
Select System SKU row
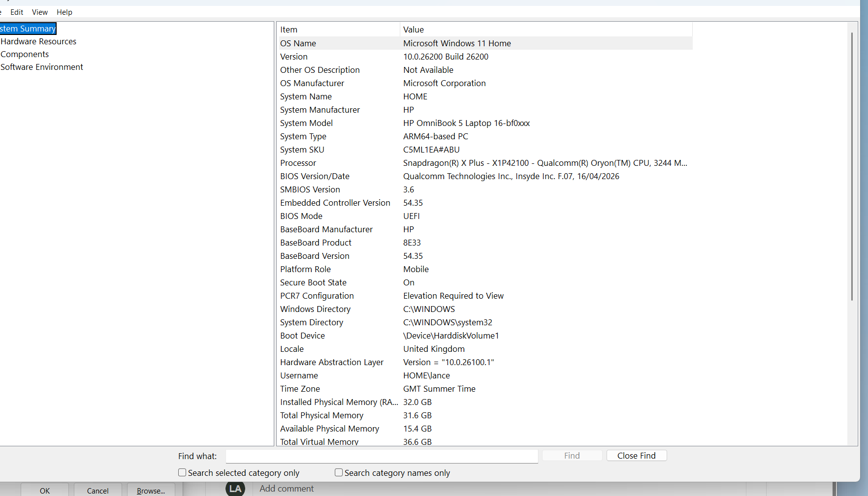point(485,150)
